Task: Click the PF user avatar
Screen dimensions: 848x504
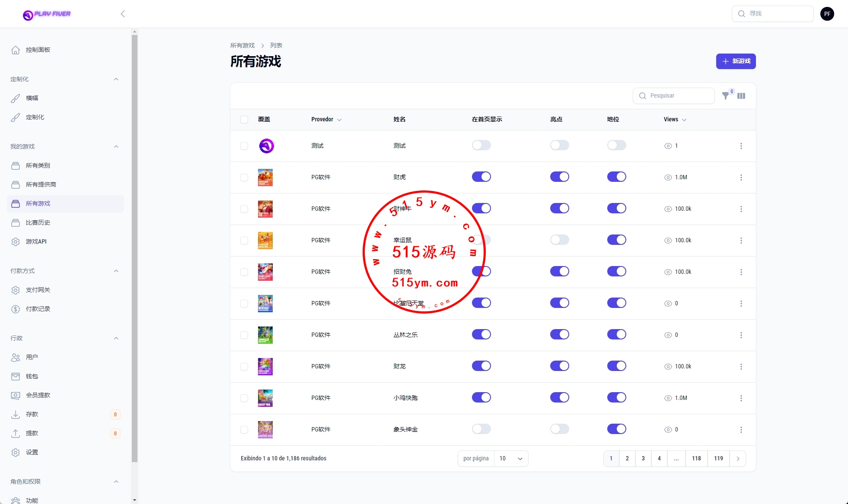Action: point(827,14)
